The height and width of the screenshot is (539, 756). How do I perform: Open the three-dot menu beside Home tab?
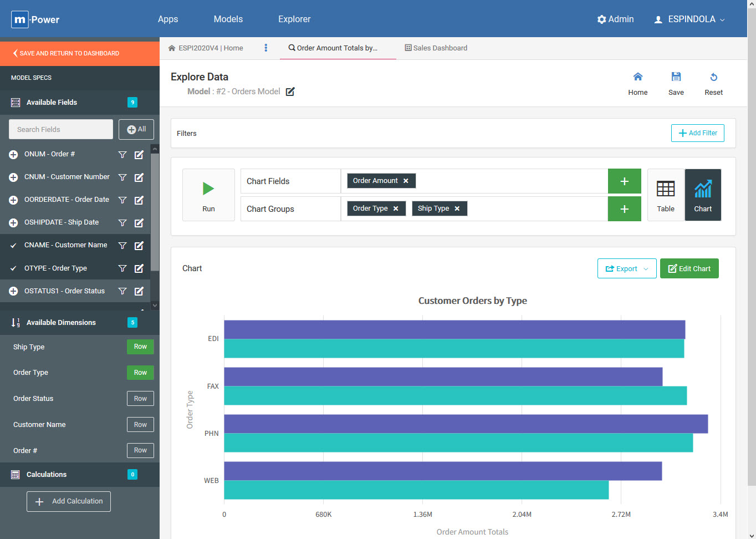point(266,48)
